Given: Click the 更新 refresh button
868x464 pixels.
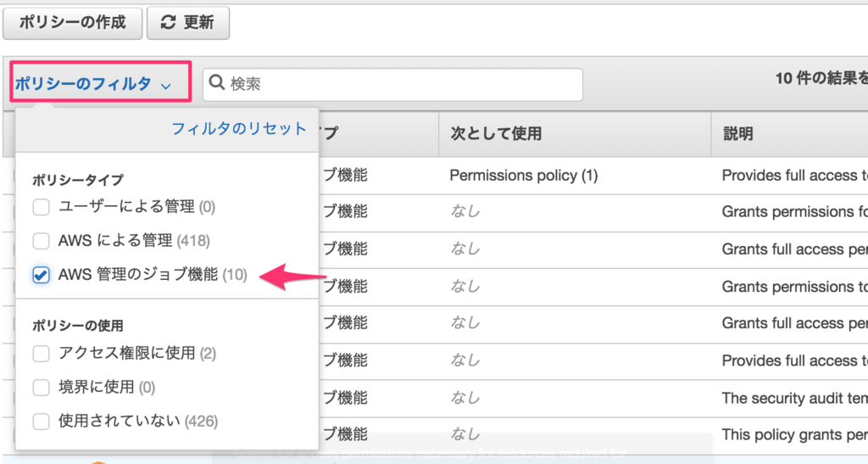Looking at the screenshot, I should (x=188, y=23).
